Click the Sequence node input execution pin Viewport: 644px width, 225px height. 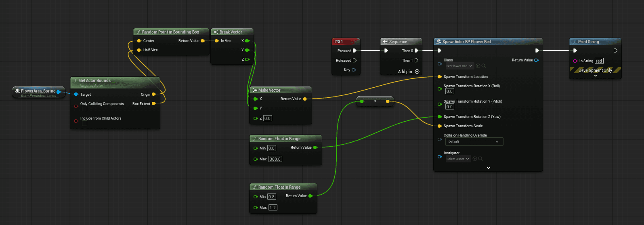point(386,51)
